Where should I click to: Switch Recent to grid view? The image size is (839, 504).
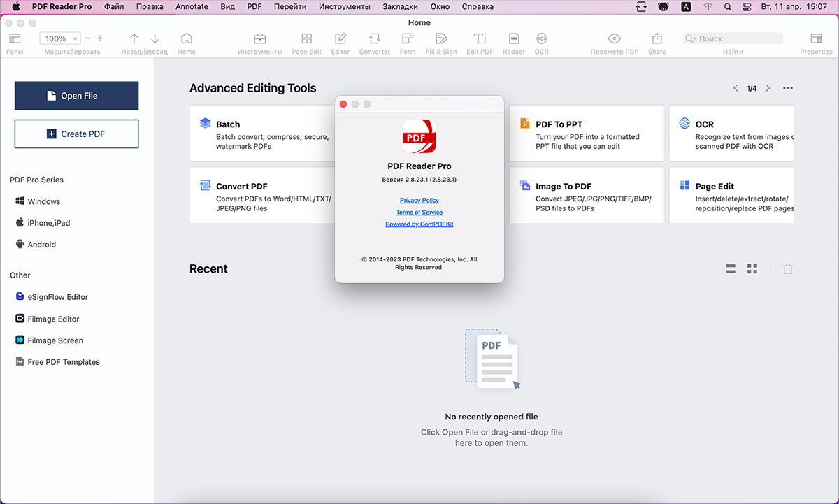coord(752,268)
